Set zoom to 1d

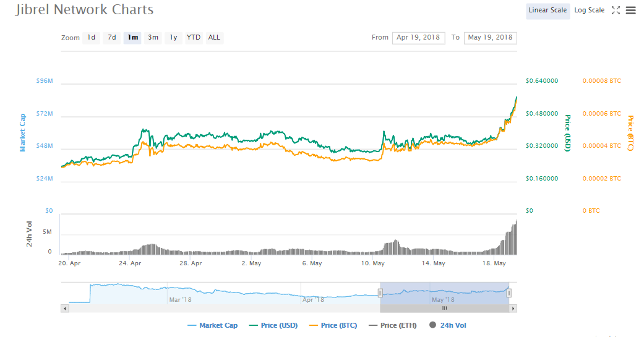92,38
